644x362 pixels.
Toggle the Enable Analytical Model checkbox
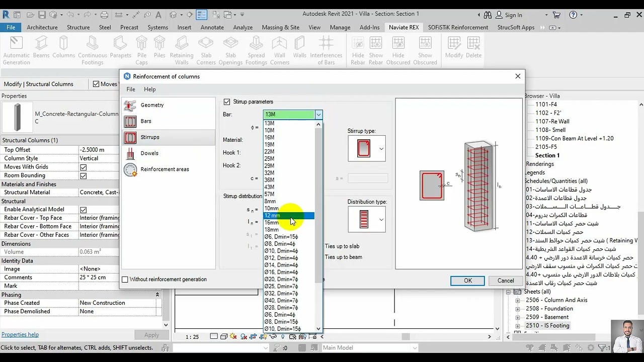pos(84,210)
